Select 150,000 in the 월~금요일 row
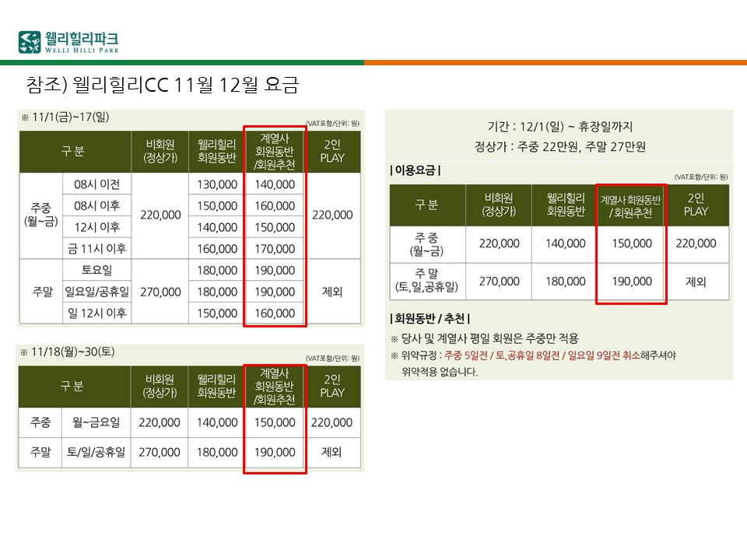 [275, 422]
